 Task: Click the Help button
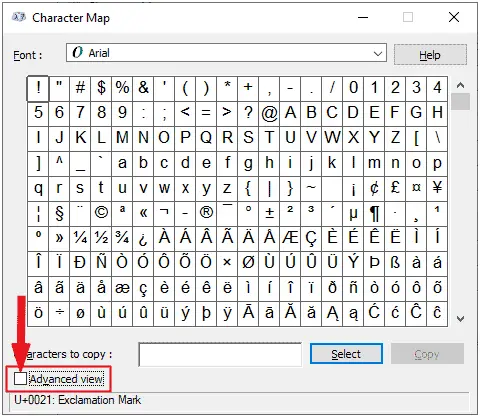tap(430, 55)
